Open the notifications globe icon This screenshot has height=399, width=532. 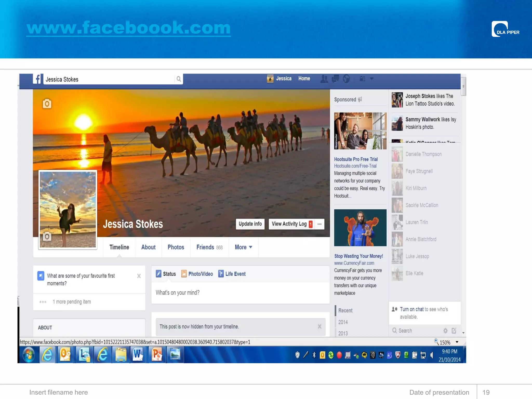click(346, 78)
